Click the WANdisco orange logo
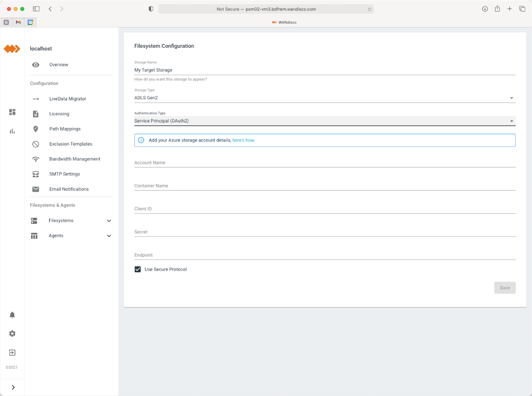The image size is (532, 396). coord(12,49)
